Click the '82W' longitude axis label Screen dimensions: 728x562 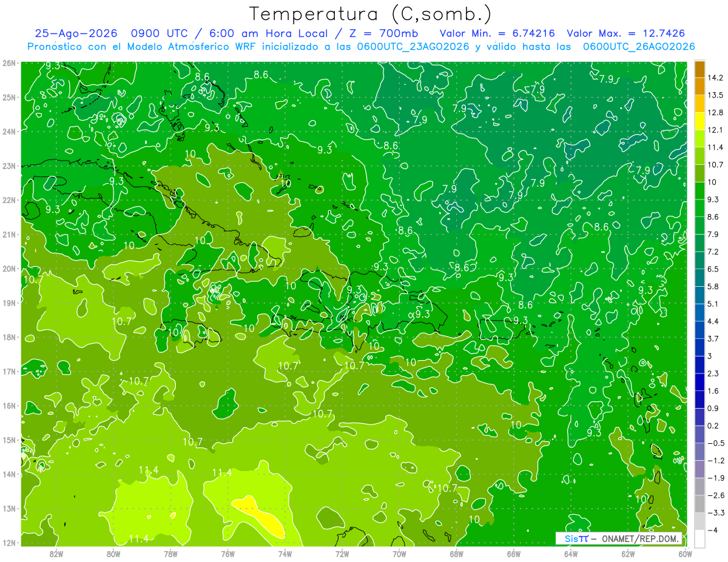click(x=56, y=554)
